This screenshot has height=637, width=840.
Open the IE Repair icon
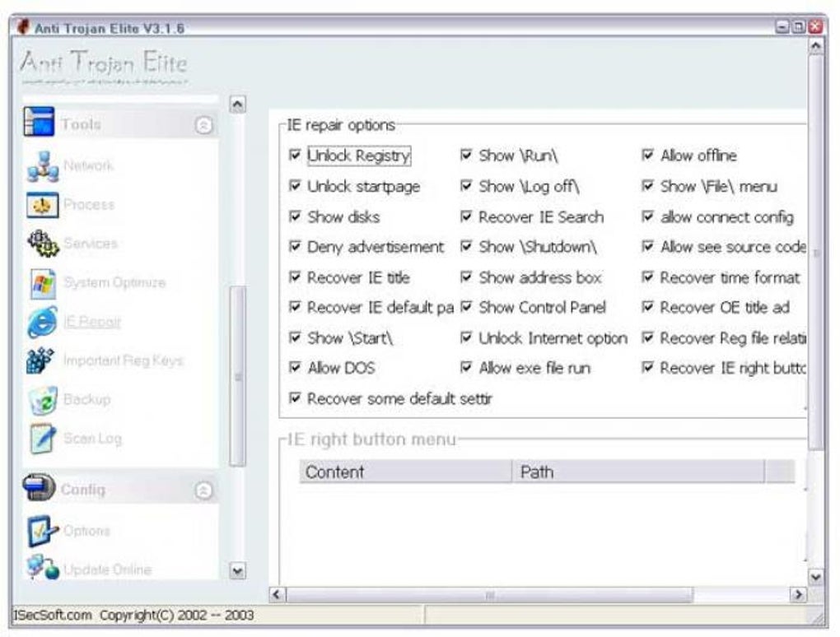[43, 322]
